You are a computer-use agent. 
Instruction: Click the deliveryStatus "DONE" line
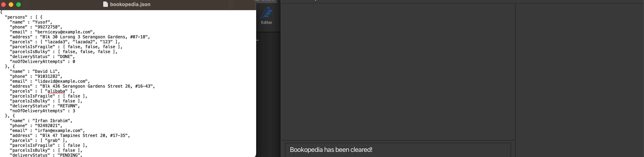(x=43, y=57)
